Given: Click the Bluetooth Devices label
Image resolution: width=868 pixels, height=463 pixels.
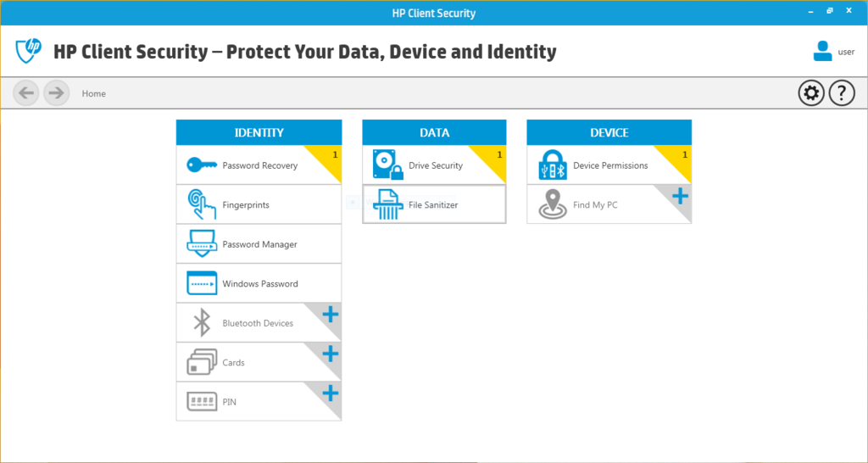Looking at the screenshot, I should pyautogui.click(x=258, y=323).
